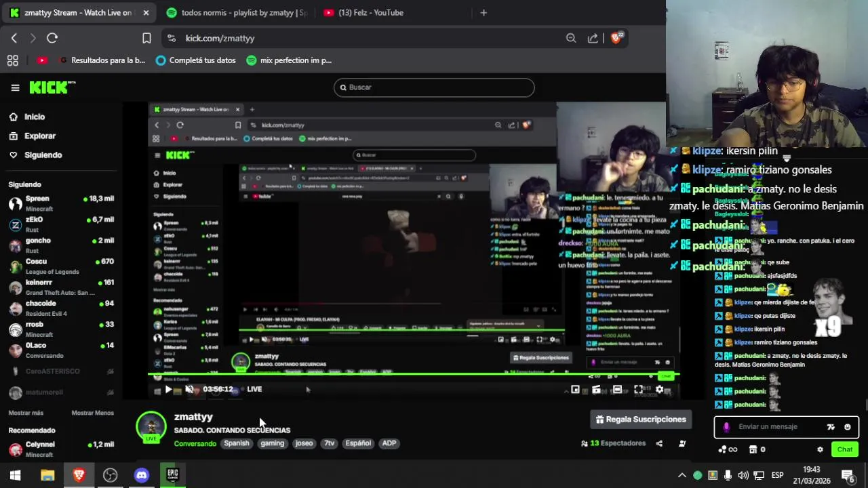Screen dimensions: 868x488
Task: Click the Spanish tag
Action: (x=237, y=443)
